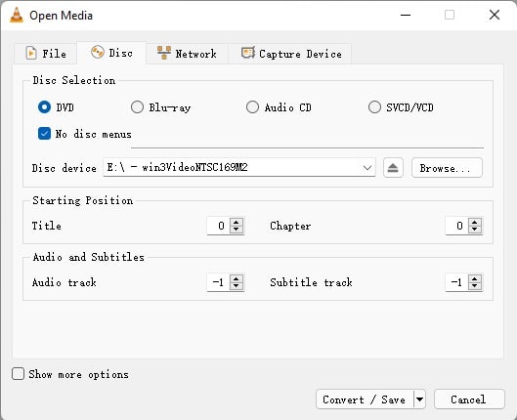The width and height of the screenshot is (517, 420).
Task: Close the Open Media window
Action: (495, 15)
